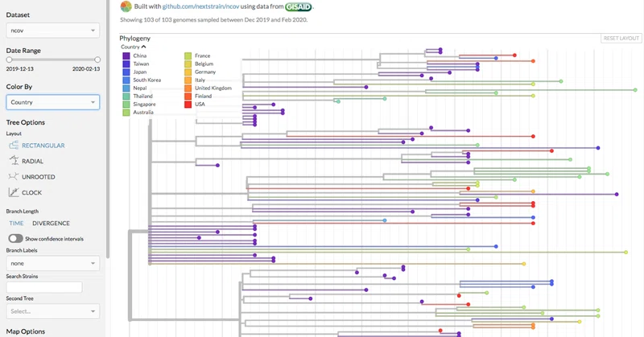Set branch length to TIME
644x337 pixels.
coord(16,224)
